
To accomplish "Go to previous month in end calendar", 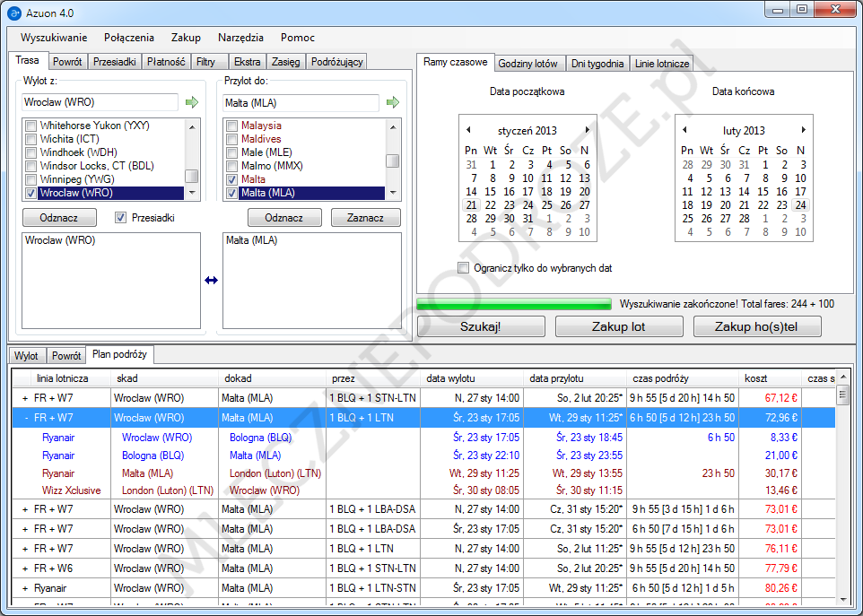I will pyautogui.click(x=685, y=131).
